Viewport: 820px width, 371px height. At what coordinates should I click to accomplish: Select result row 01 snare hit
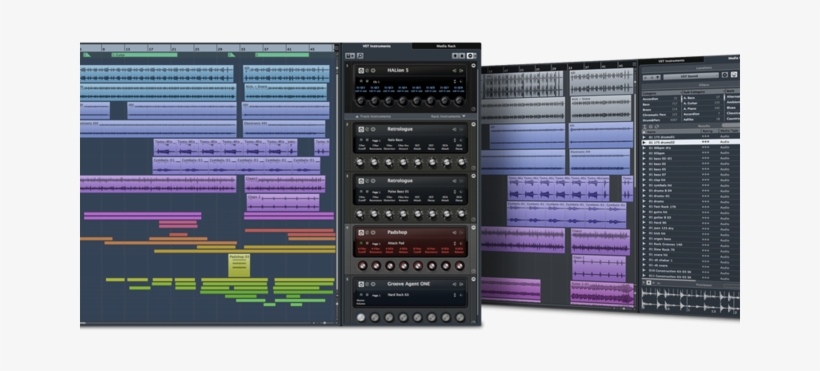690,255
